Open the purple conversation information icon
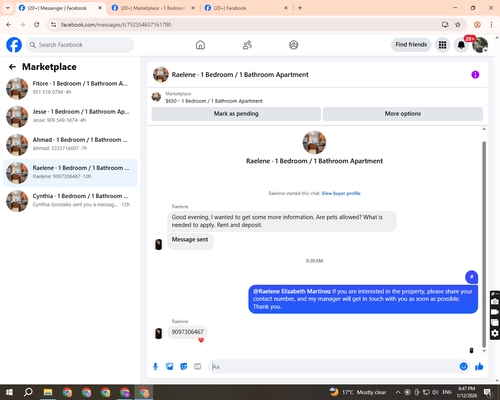Image resolution: width=500 pixels, height=400 pixels. (475, 75)
